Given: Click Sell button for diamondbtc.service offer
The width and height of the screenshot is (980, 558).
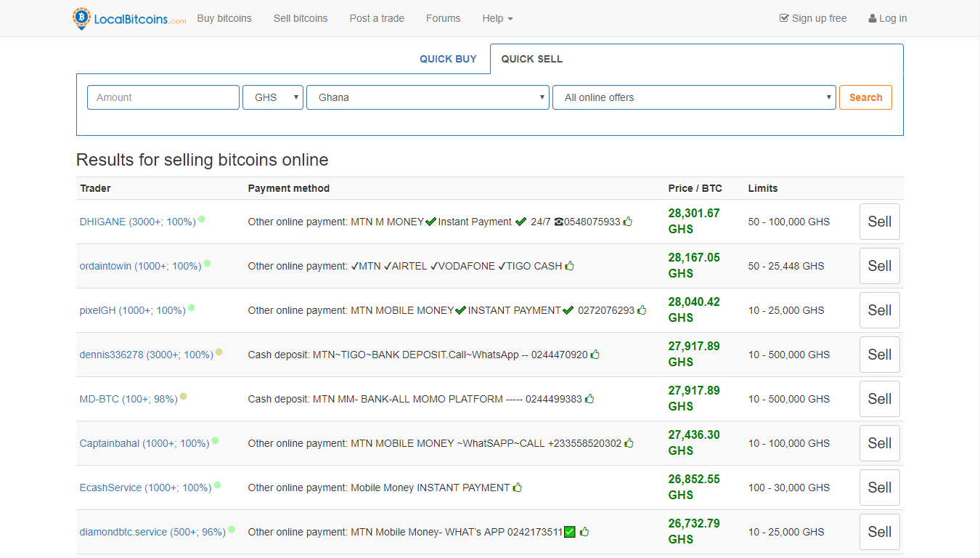Looking at the screenshot, I should pyautogui.click(x=880, y=532).
